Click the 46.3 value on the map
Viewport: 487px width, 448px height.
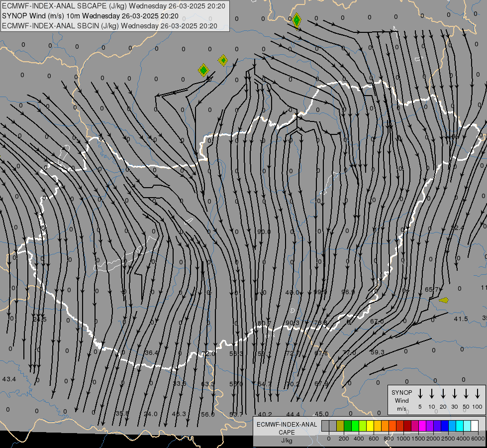pos(179,414)
